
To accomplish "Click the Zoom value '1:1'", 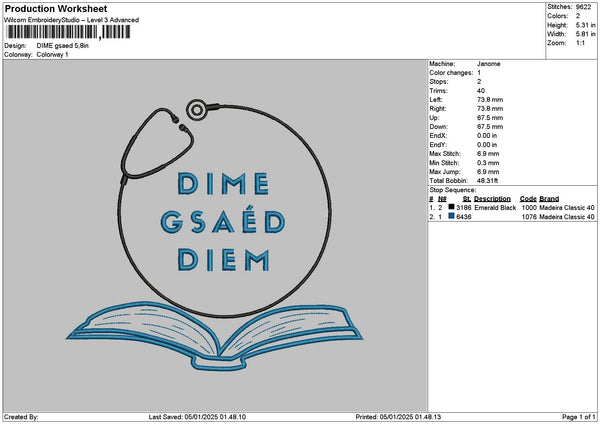I will coord(580,43).
